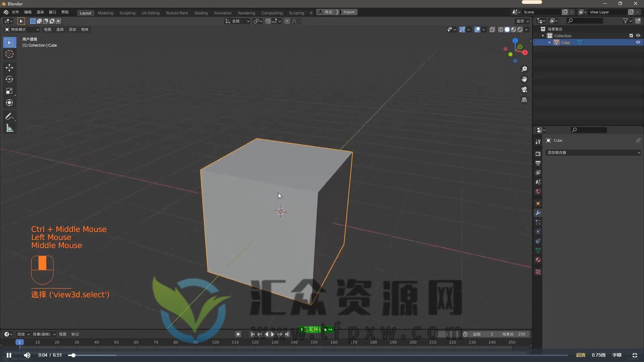Viewport: 644px width, 362px height.
Task: Open the object mode dropdown
Action: click(x=21, y=29)
